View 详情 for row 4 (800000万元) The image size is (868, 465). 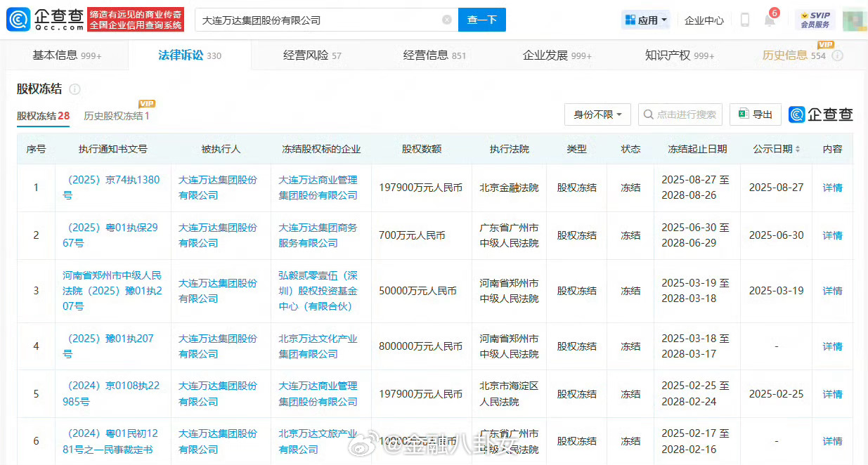click(833, 346)
